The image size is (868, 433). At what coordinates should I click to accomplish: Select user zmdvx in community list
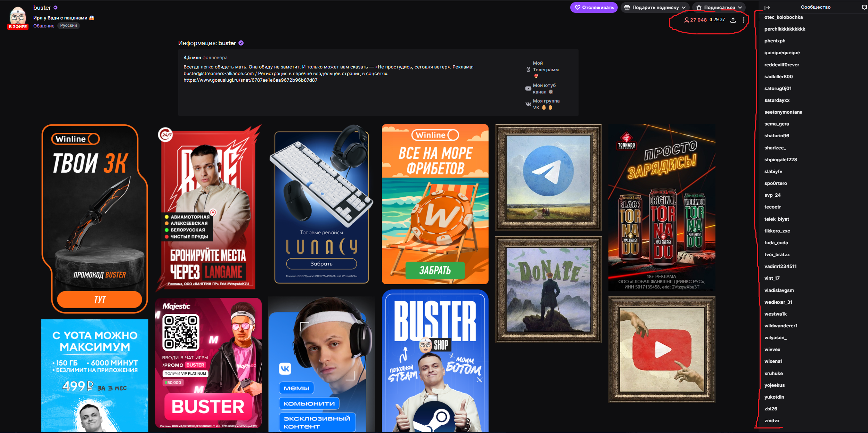pyautogui.click(x=772, y=420)
